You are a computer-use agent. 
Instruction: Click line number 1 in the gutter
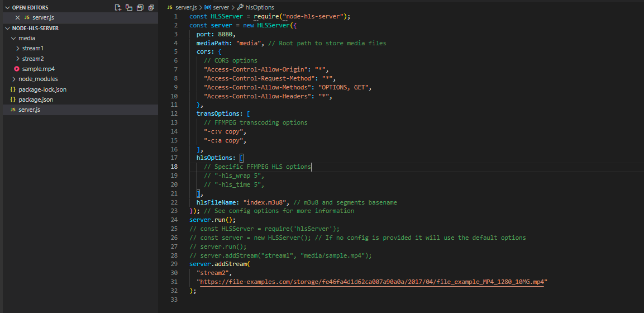pyautogui.click(x=176, y=16)
